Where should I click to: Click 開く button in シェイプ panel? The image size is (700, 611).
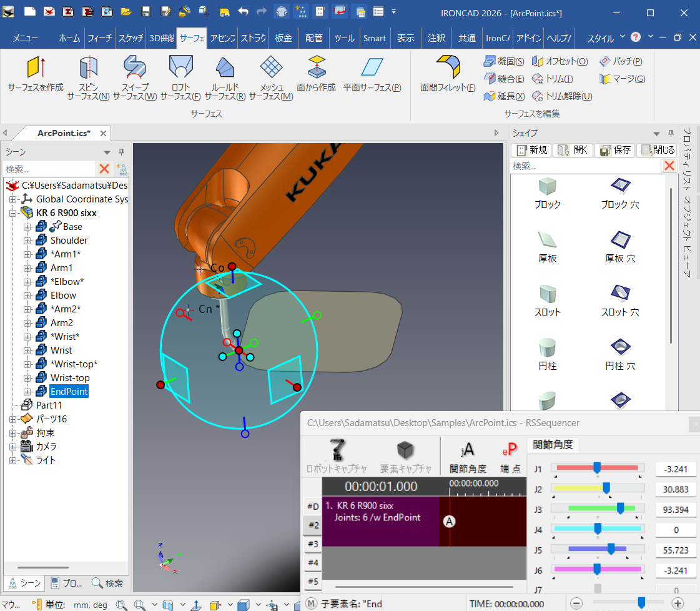(x=573, y=150)
